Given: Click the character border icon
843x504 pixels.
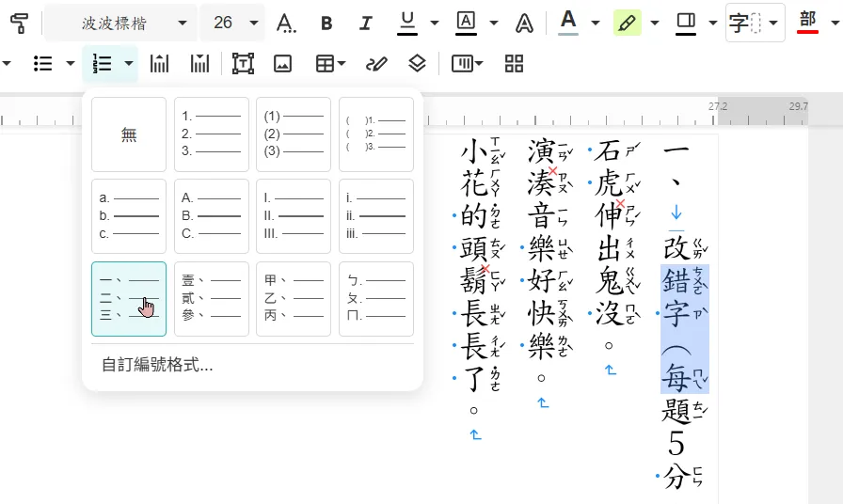Looking at the screenshot, I should point(466,24).
